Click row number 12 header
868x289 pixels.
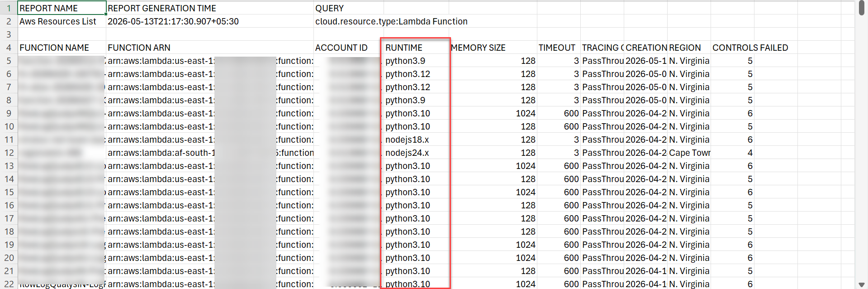click(x=9, y=153)
